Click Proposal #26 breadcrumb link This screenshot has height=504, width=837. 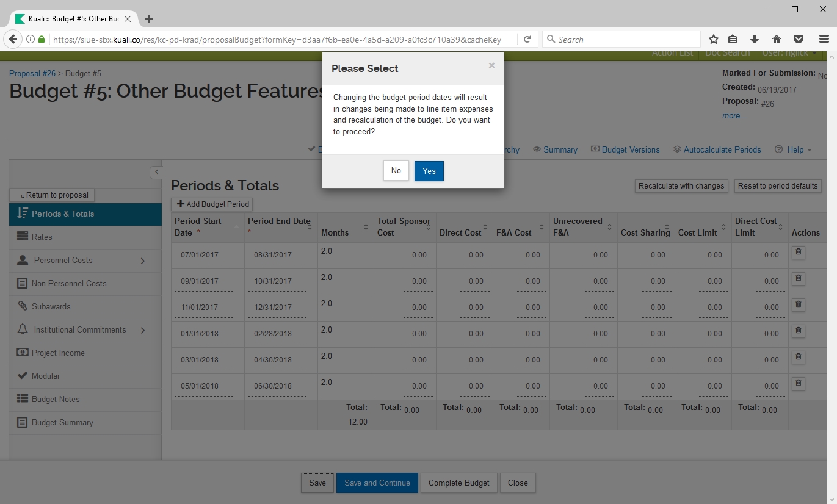pyautogui.click(x=32, y=73)
